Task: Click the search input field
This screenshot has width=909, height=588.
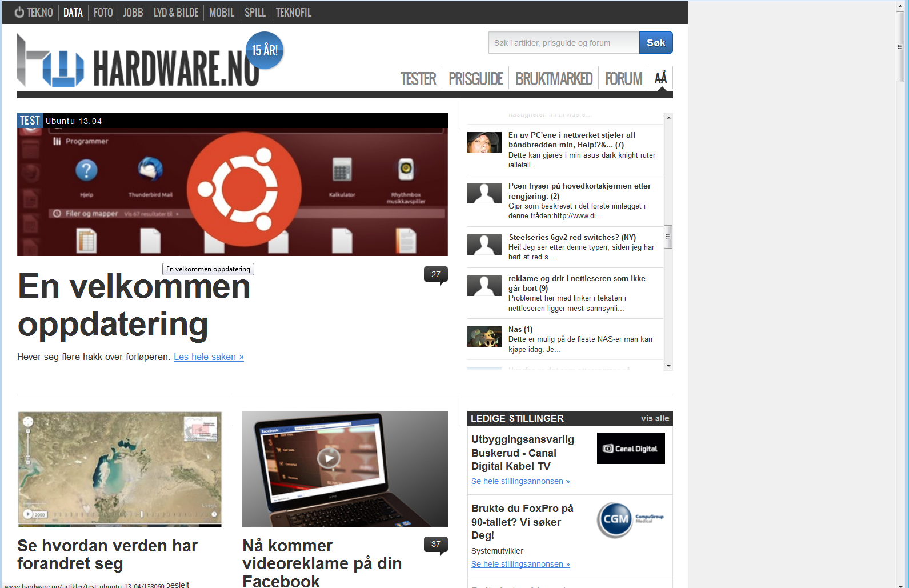Action: pyautogui.click(x=563, y=43)
